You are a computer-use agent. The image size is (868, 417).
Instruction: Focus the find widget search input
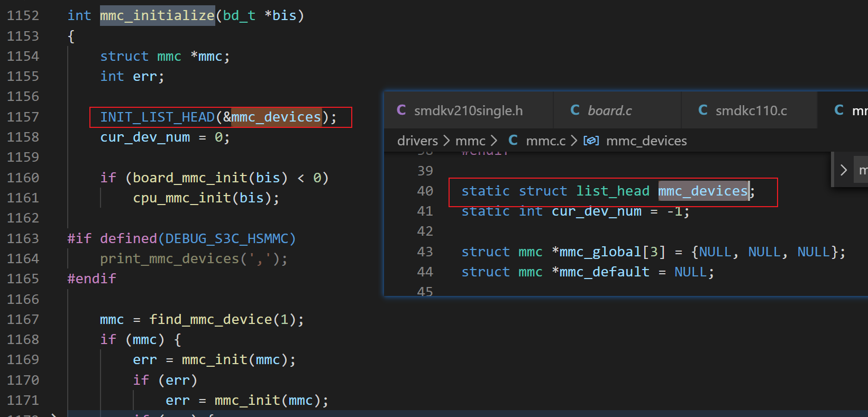pyautogui.click(x=862, y=170)
